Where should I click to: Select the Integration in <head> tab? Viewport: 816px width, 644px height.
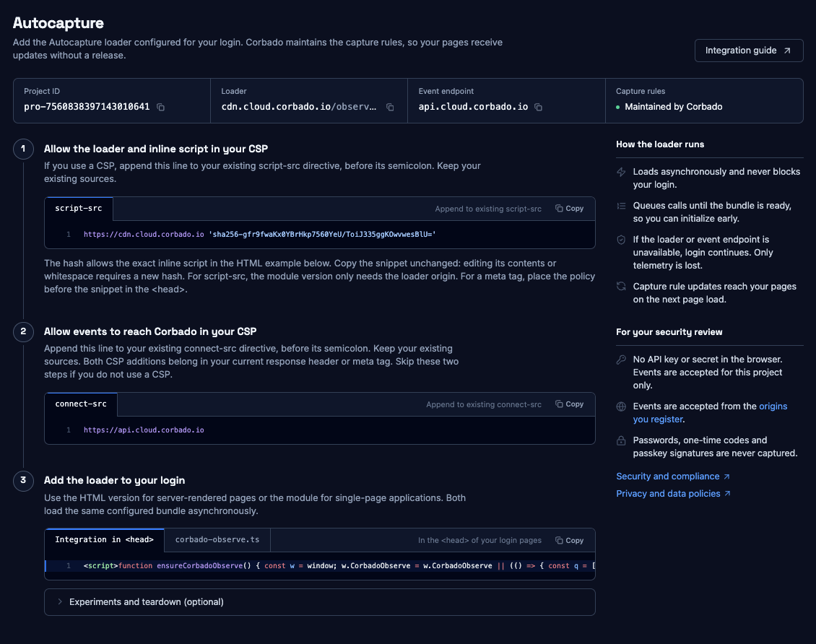pos(104,540)
